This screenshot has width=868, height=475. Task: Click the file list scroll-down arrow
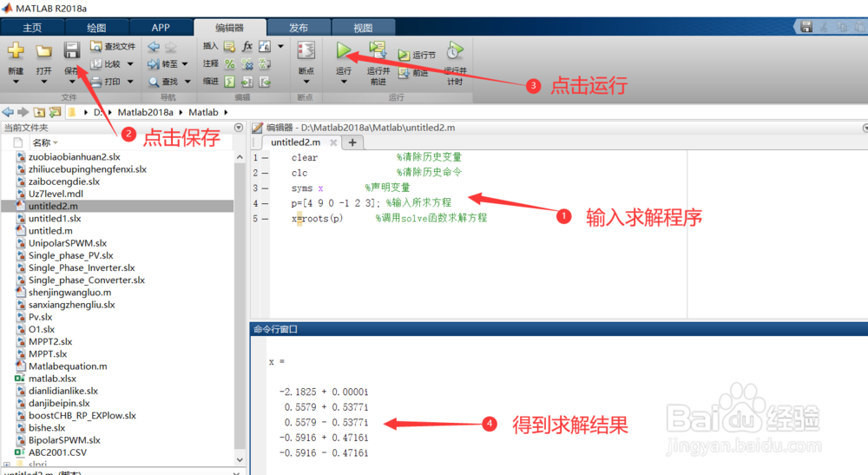coord(240,459)
